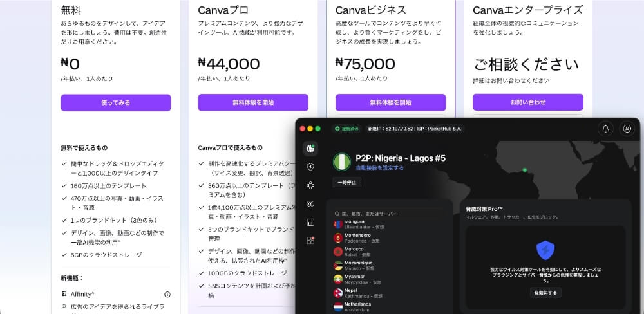
Task: Click the 一時停止 pause button
Action: (x=347, y=182)
